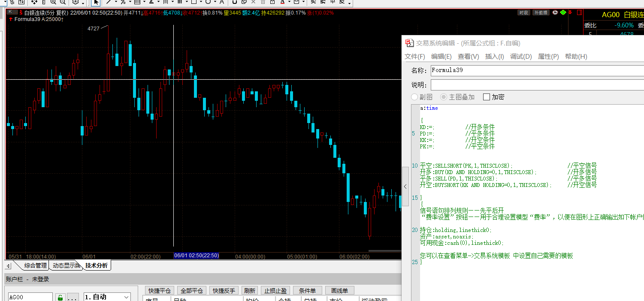
Task: Select the straight line drawing tool
Action: click(x=109, y=2)
